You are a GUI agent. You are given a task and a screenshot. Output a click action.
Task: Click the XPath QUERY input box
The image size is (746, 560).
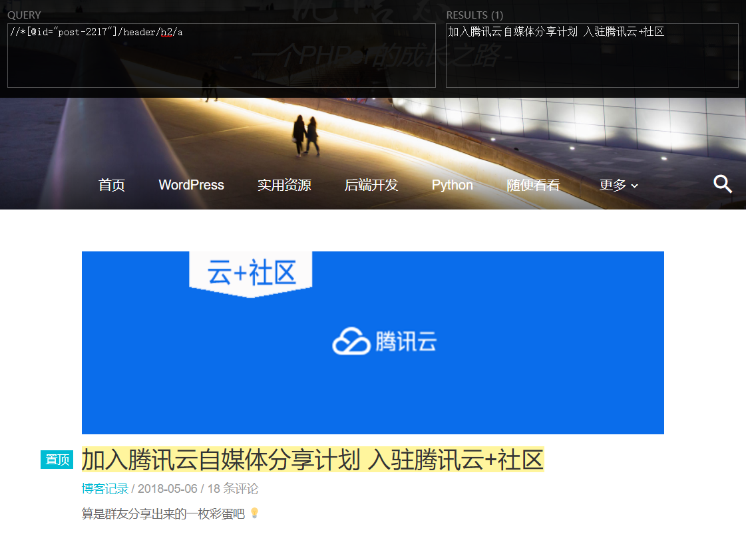click(221, 56)
